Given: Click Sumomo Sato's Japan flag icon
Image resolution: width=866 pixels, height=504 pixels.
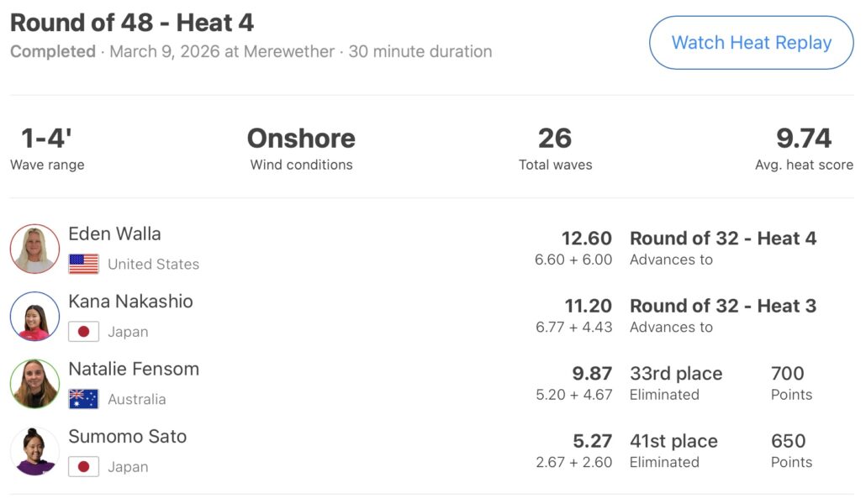Looking at the screenshot, I should [x=83, y=467].
